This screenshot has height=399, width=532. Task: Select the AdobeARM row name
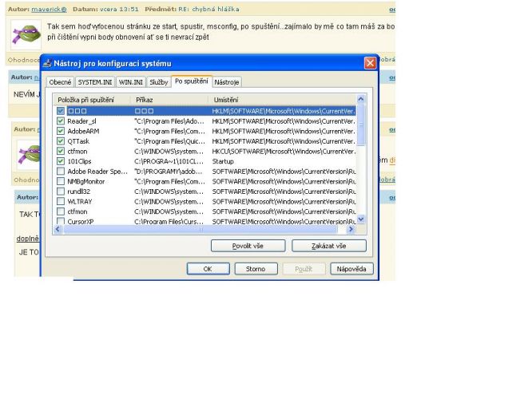click(x=83, y=131)
